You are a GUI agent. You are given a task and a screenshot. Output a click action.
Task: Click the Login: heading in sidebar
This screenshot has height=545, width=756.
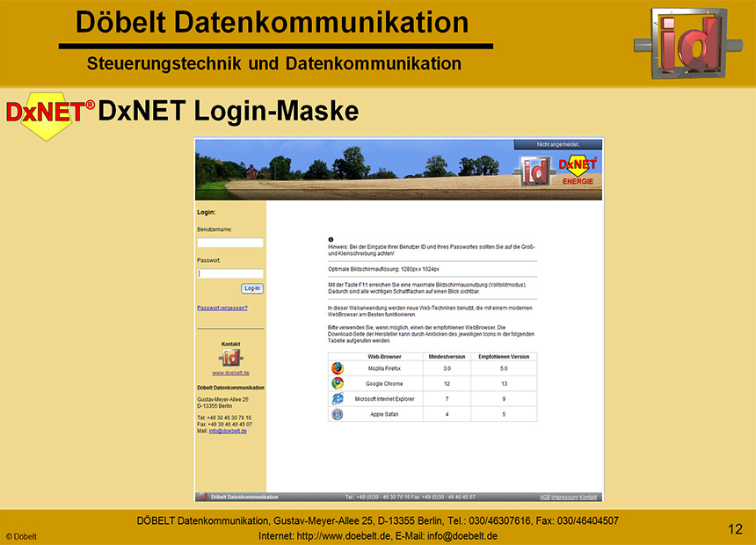(207, 212)
